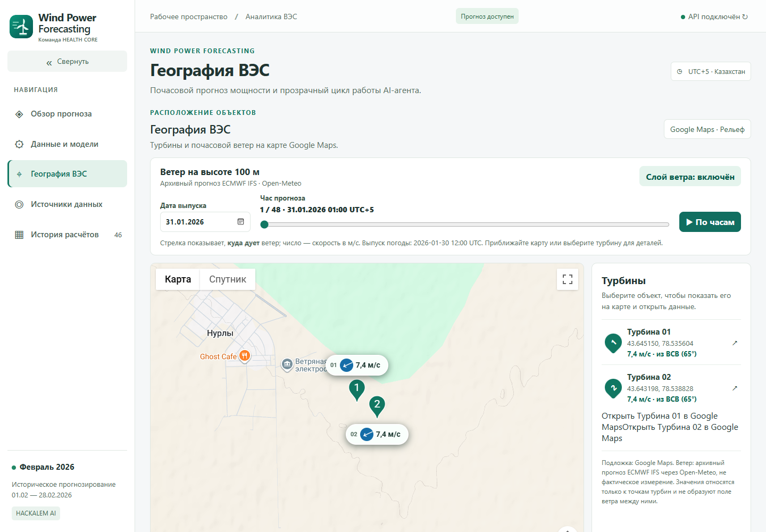
Task: Click the 46 badge on История расчётов
Action: pos(118,235)
